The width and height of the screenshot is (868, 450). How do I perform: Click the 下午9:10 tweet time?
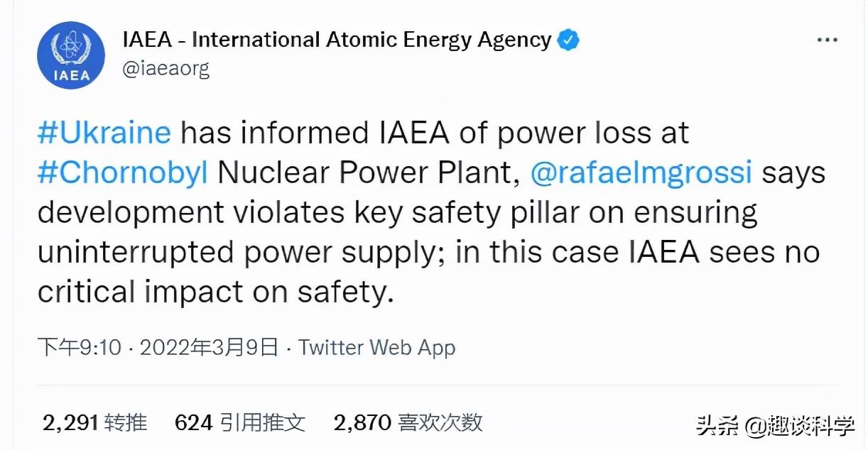[80, 348]
